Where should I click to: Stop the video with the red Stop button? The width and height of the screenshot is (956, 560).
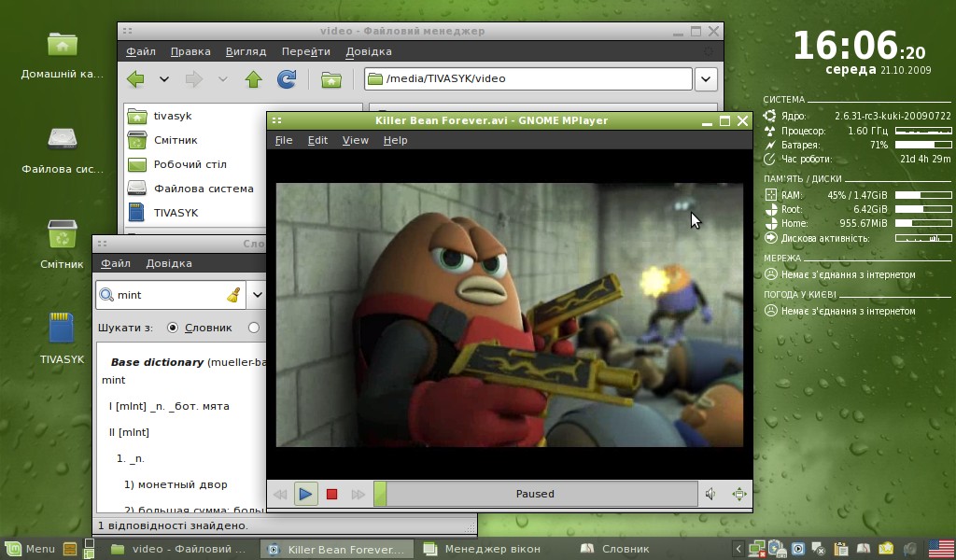(331, 494)
